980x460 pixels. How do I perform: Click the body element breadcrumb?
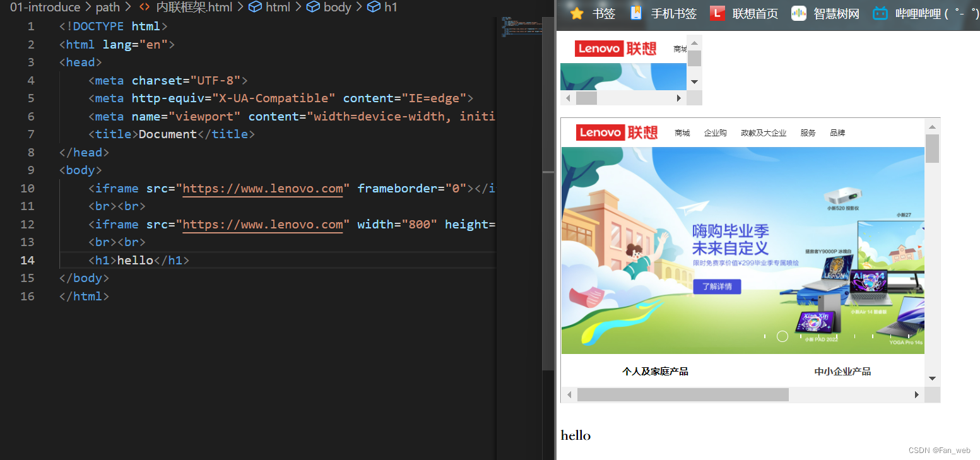click(x=337, y=8)
